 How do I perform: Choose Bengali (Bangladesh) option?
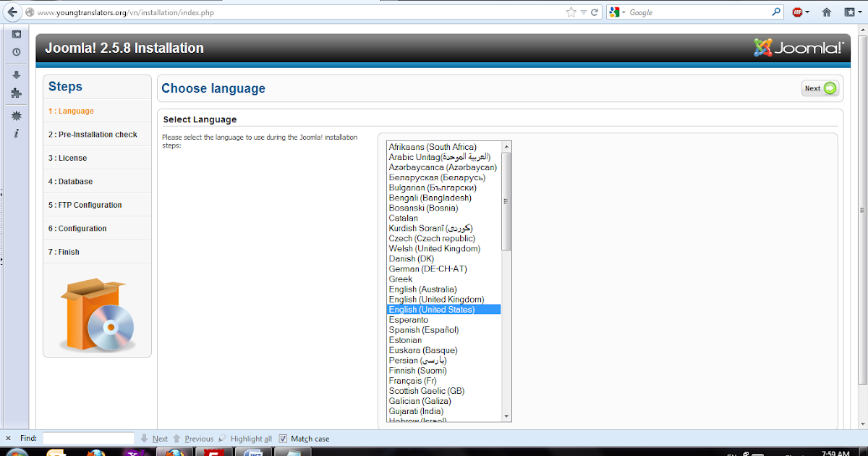click(443, 198)
